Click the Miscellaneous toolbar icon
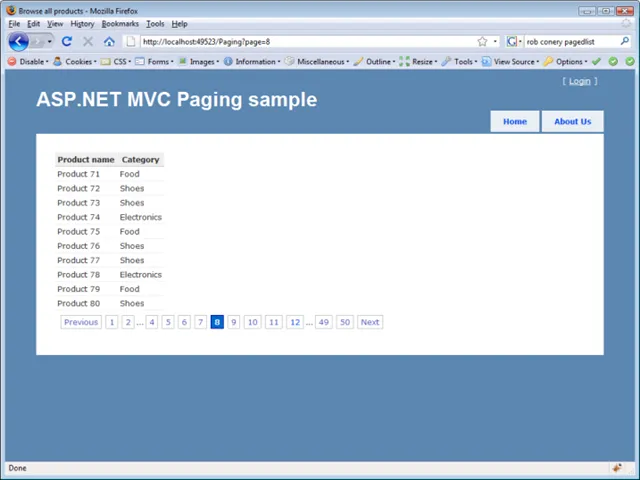640x480 pixels. tap(289, 61)
